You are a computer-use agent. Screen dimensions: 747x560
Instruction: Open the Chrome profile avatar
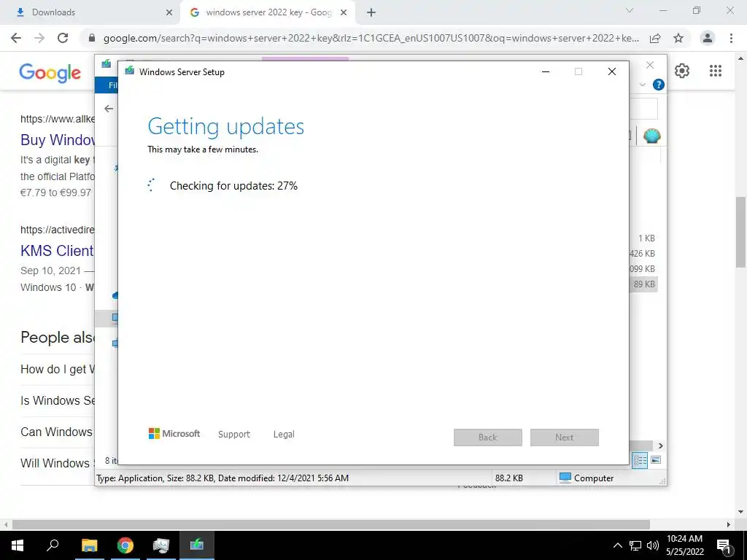[708, 38]
